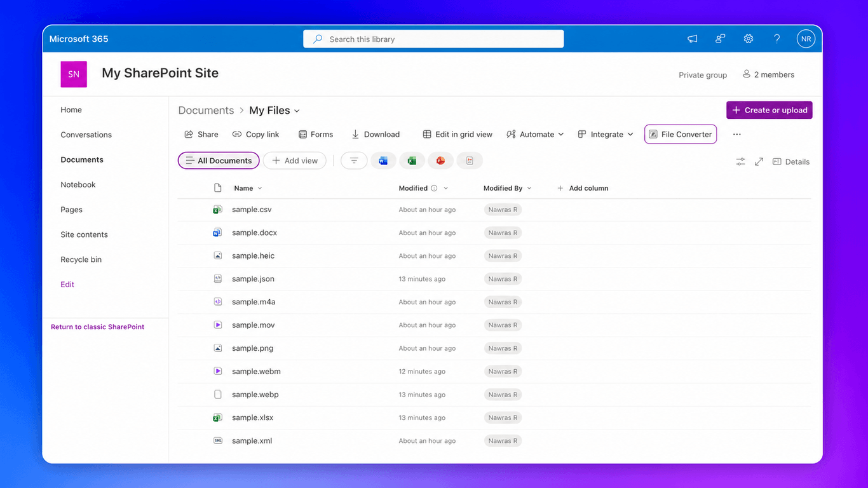Image resolution: width=868 pixels, height=488 pixels.
Task: Click the Microsoft 365 header label
Action: coord(79,39)
